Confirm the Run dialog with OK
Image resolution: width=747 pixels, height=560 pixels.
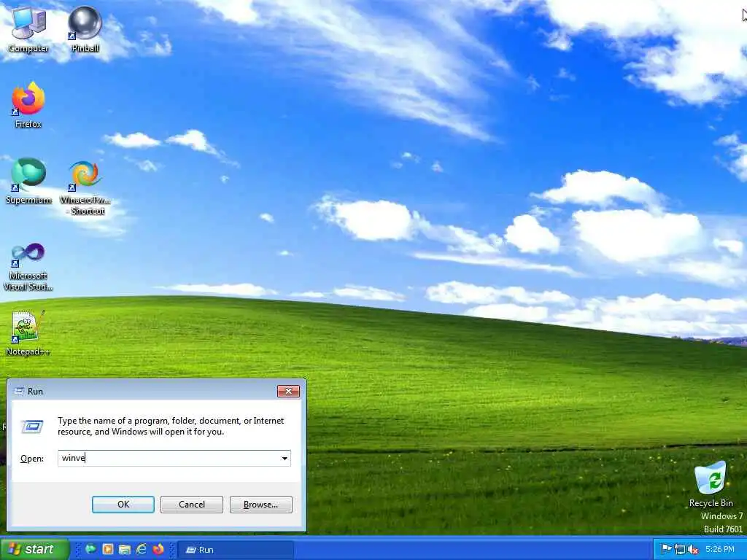(x=123, y=505)
